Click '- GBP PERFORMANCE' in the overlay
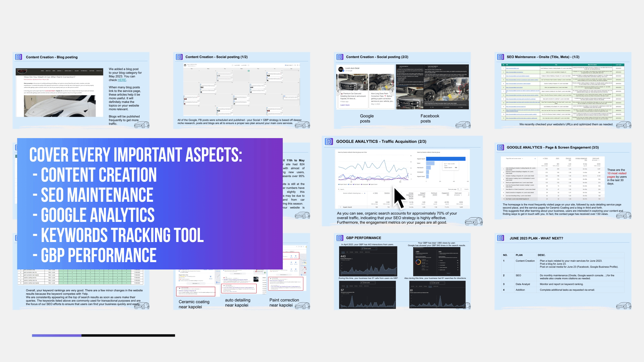The width and height of the screenshot is (644, 362). pyautogui.click(x=95, y=255)
